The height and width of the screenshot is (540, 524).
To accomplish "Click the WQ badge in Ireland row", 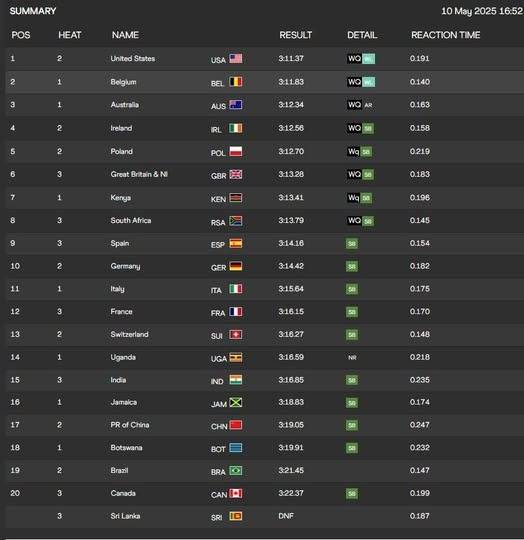I will pyautogui.click(x=354, y=128).
